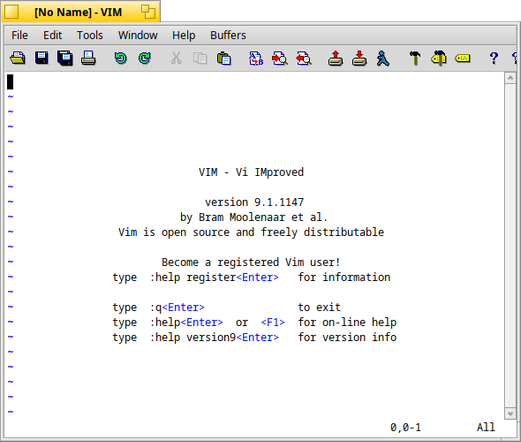Click the Save current file floppy icon

(x=42, y=58)
